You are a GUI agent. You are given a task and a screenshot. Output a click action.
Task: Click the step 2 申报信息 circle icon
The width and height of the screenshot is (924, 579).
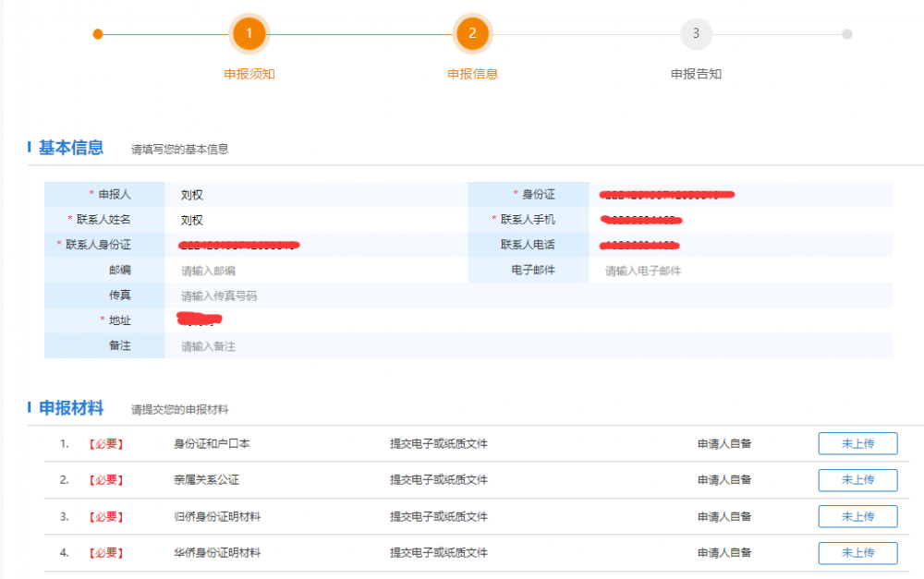472,34
